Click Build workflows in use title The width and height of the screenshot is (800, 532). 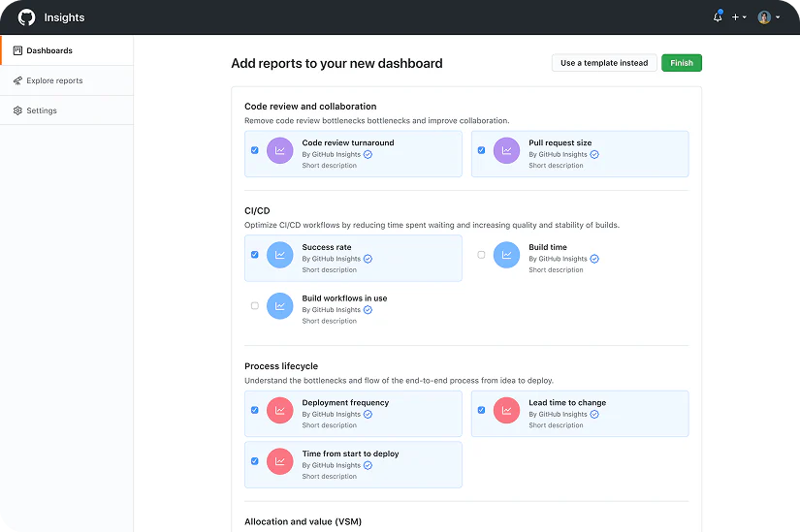(344, 298)
